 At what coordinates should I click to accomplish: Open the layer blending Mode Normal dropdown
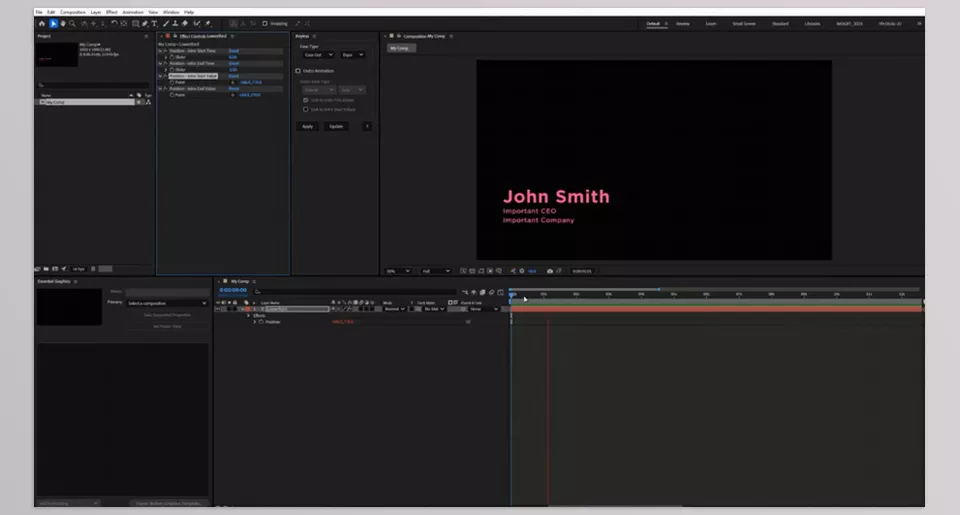coord(394,309)
